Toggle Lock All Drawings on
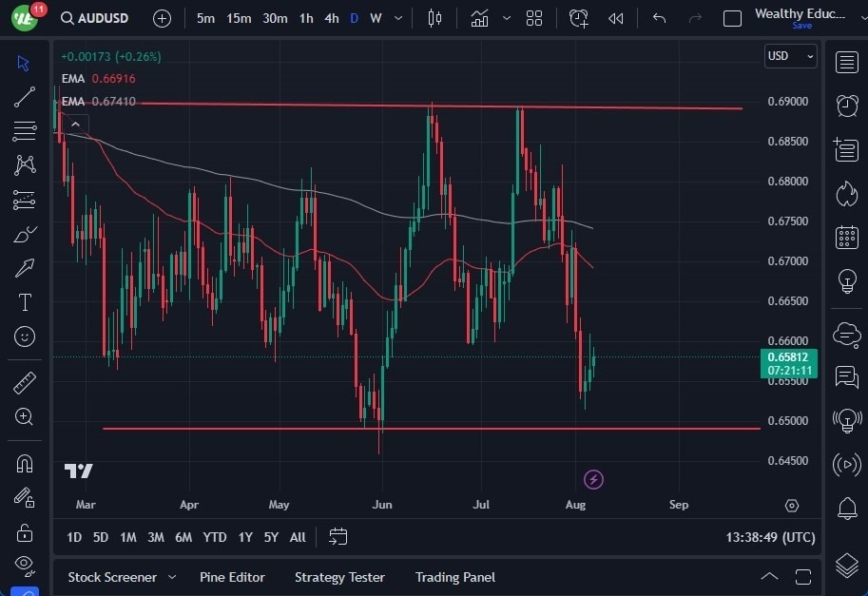Screen dimensions: 868x596 (24, 531)
